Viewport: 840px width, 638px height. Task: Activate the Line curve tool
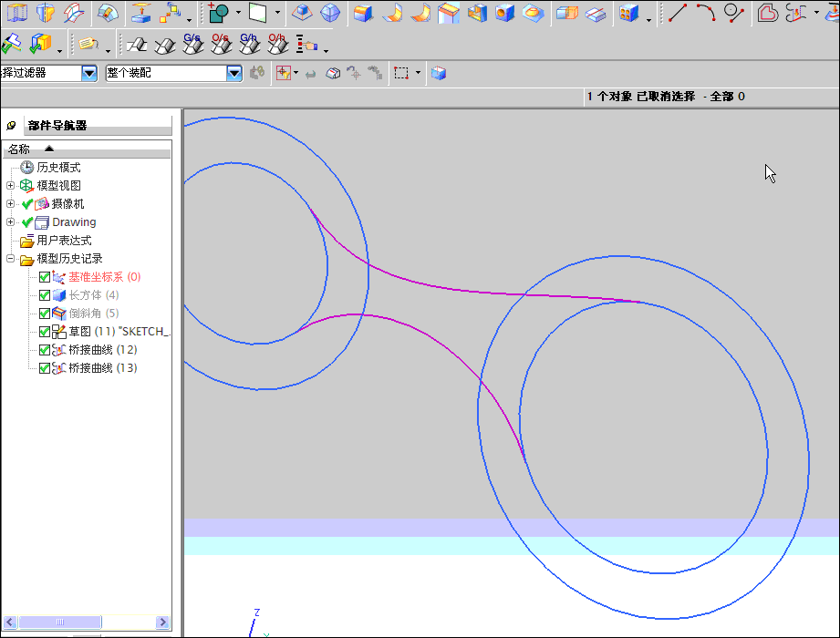[677, 13]
